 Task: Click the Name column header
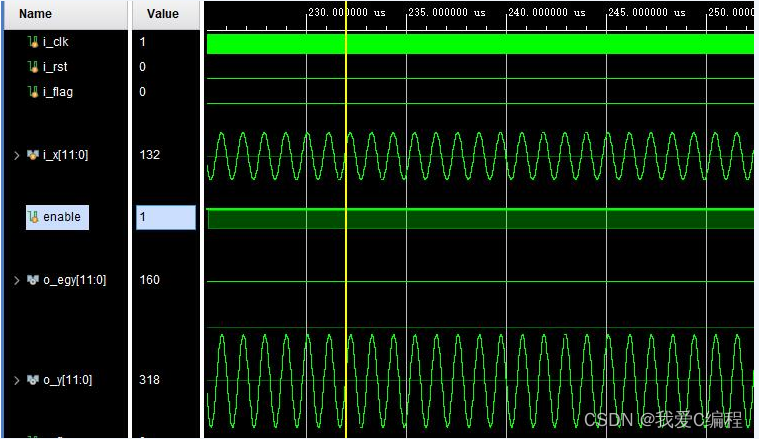click(x=36, y=14)
